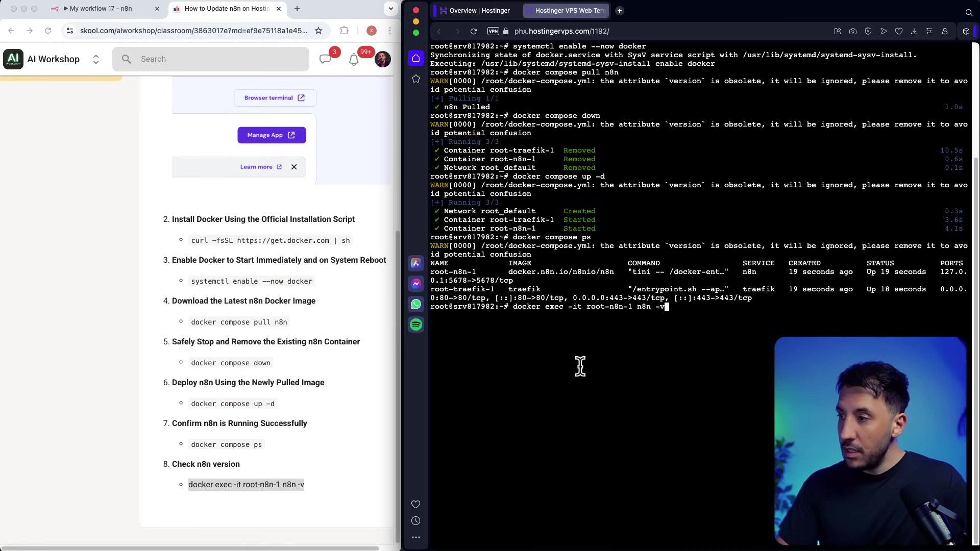The width and height of the screenshot is (980, 551).
Task: Click the docker compose down command text
Action: point(231,363)
